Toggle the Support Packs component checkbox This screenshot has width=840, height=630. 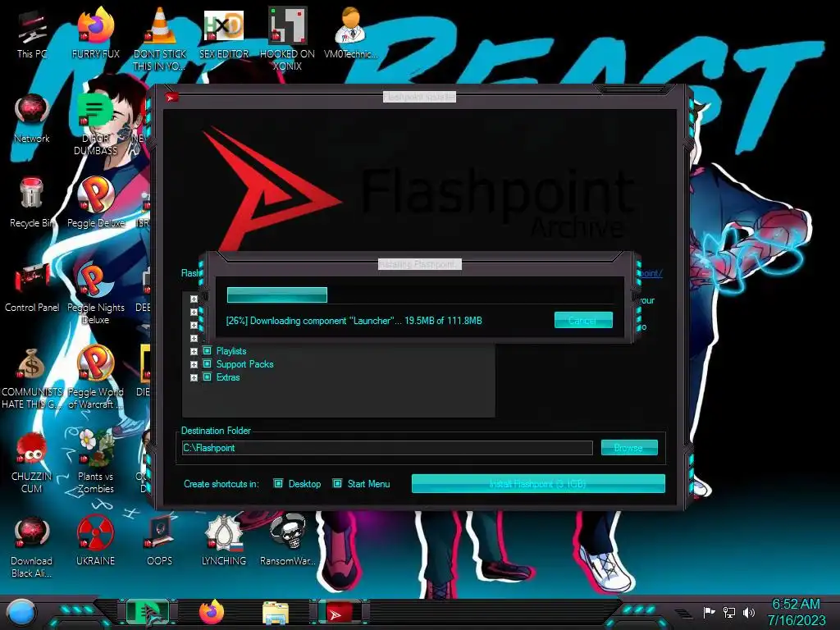[208, 364]
